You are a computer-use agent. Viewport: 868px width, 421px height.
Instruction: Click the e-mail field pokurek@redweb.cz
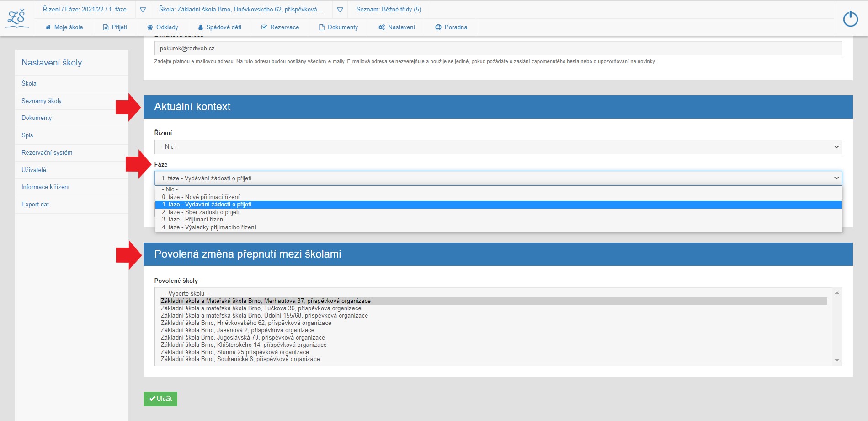tap(498, 49)
